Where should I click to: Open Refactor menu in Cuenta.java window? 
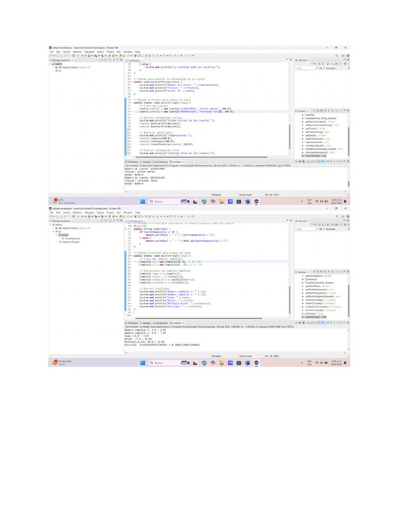coord(77,52)
